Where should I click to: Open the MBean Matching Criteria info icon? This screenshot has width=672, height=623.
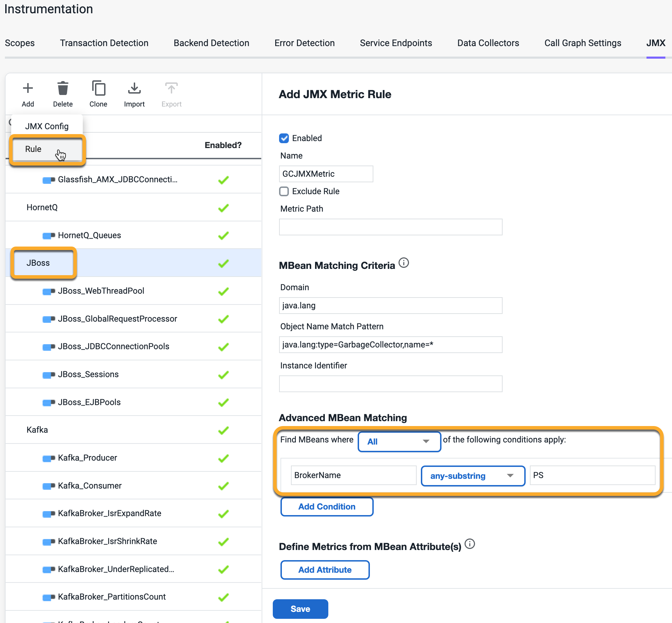[404, 263]
